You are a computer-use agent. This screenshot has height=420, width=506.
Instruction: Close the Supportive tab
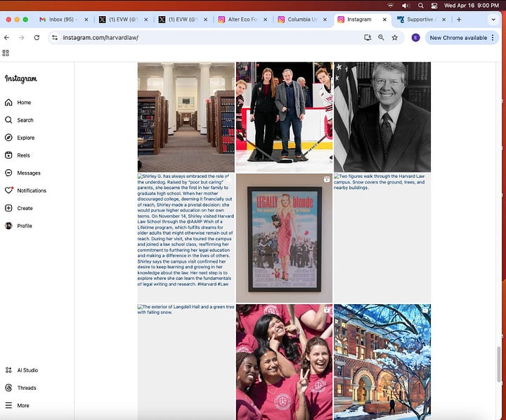pyautogui.click(x=444, y=20)
